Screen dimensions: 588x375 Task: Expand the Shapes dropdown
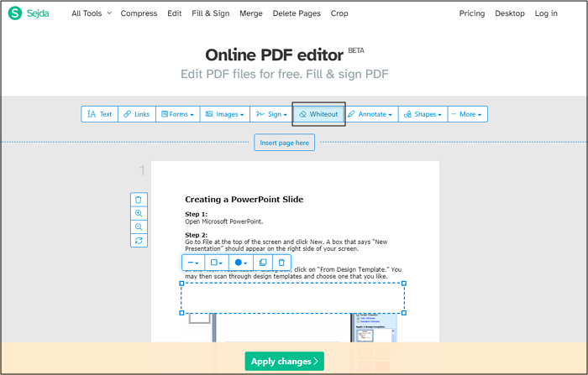pyautogui.click(x=423, y=114)
